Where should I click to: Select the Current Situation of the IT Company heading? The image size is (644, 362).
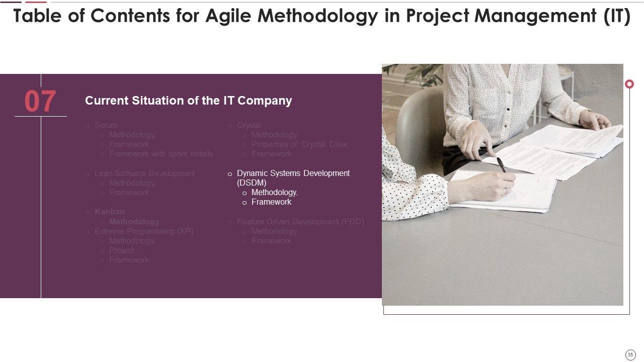[x=188, y=101]
